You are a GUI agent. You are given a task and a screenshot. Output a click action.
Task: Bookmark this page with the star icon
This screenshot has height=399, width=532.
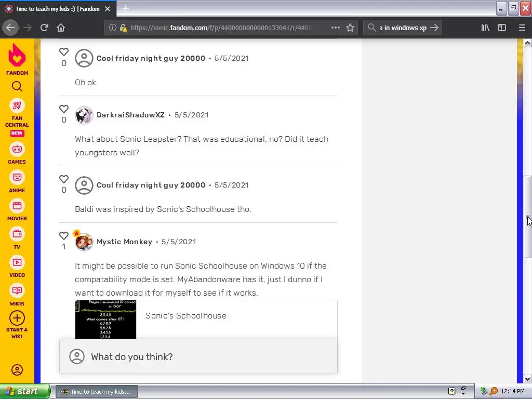[350, 28]
